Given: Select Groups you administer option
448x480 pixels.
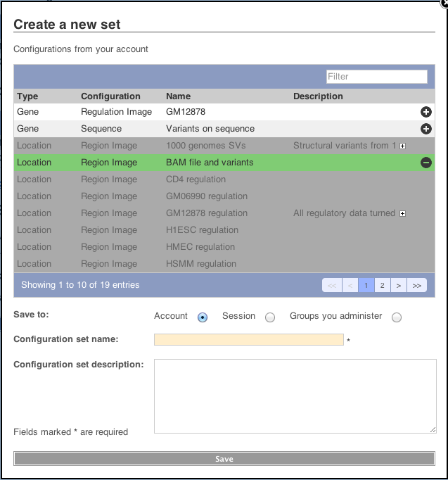Looking at the screenshot, I should [397, 317].
